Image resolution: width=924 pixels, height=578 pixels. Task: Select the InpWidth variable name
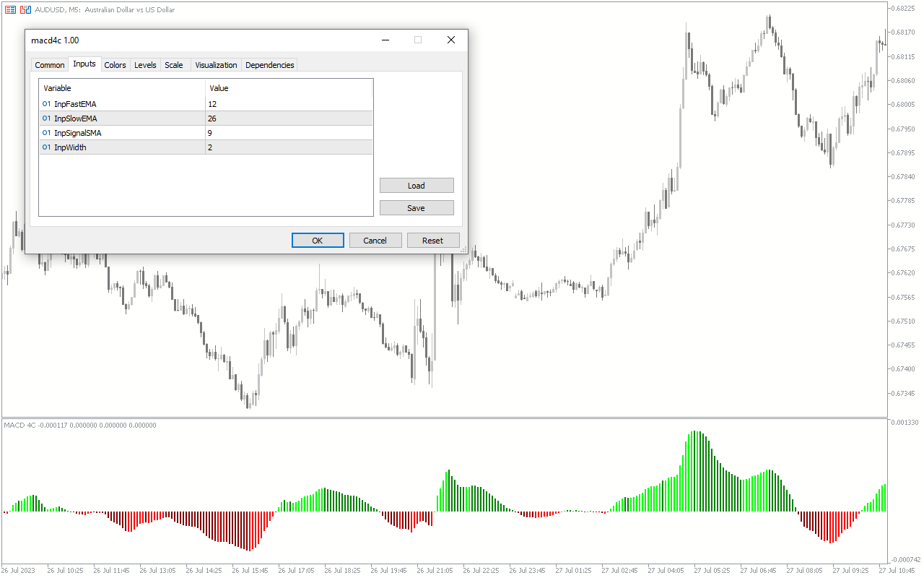[70, 147]
